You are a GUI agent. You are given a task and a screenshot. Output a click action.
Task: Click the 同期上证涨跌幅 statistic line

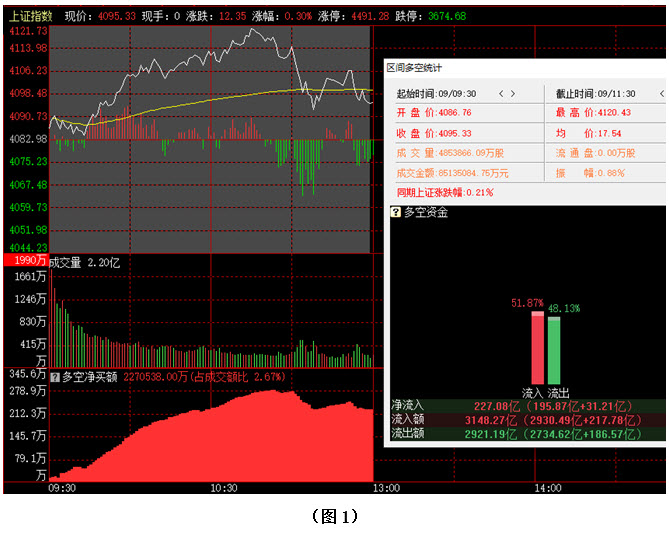445,192
